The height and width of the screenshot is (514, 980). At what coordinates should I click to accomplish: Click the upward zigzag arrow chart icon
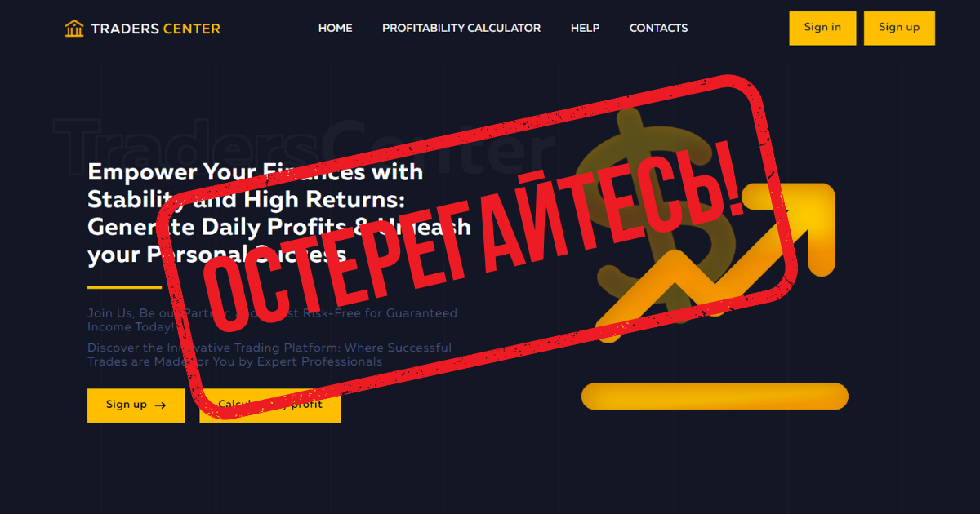(715, 263)
